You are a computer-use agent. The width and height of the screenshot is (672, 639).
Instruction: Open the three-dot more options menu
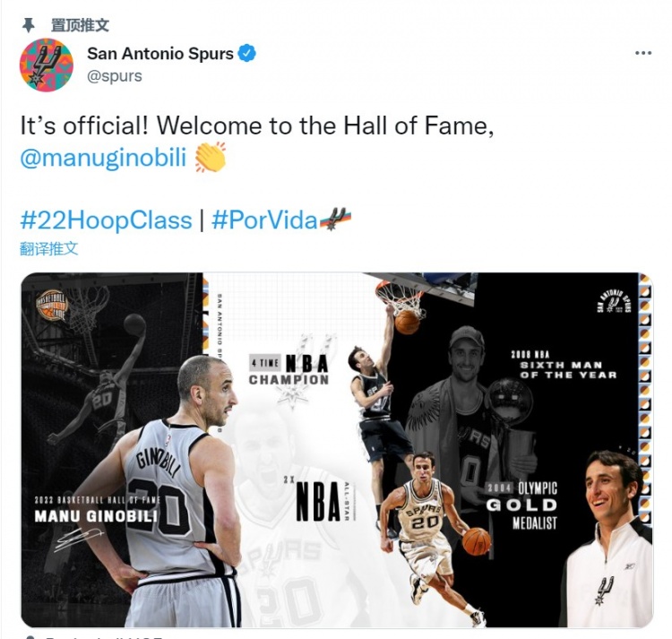642,53
